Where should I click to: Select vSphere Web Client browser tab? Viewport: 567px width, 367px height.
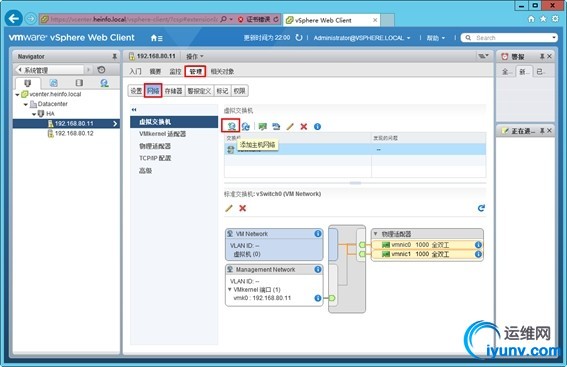click(x=331, y=20)
